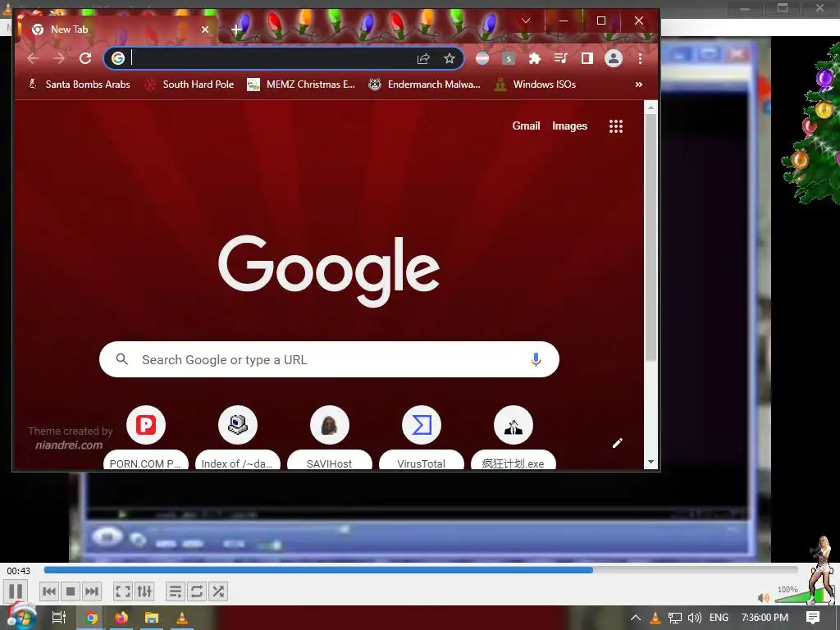Go forward in Chrome
Image resolution: width=840 pixels, height=630 pixels.
59,58
